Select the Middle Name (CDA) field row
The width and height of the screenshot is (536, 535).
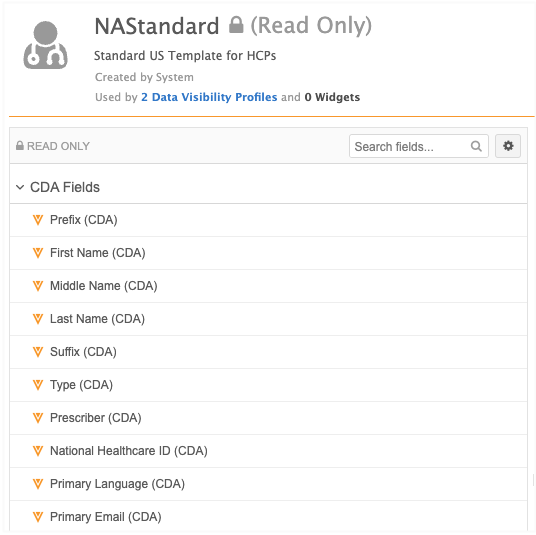point(268,286)
